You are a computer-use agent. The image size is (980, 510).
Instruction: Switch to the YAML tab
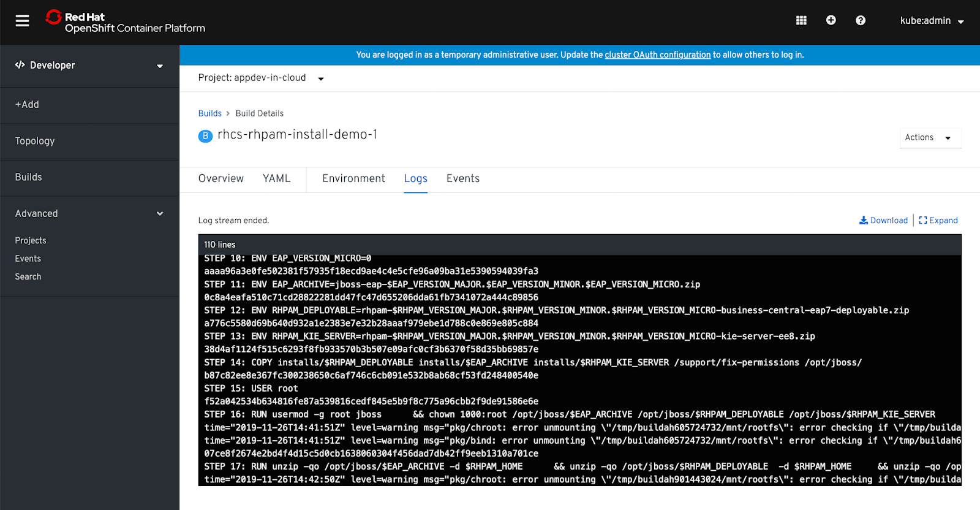277,178
